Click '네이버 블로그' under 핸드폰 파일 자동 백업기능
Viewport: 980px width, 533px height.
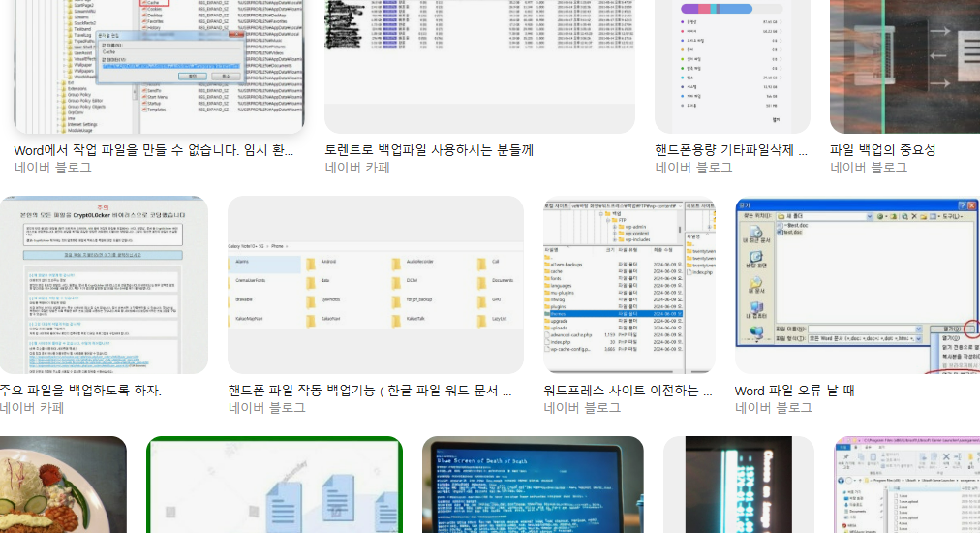(267, 408)
